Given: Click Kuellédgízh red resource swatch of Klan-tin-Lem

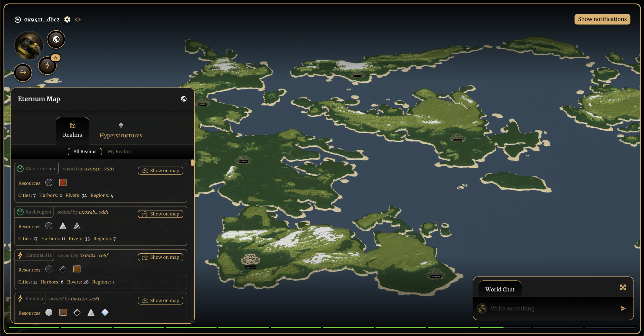Looking at the screenshot, I should pos(63,183).
